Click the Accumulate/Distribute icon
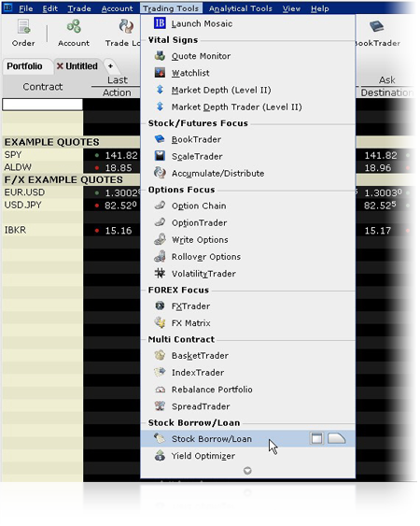This screenshot has width=420, height=526. 160,173
